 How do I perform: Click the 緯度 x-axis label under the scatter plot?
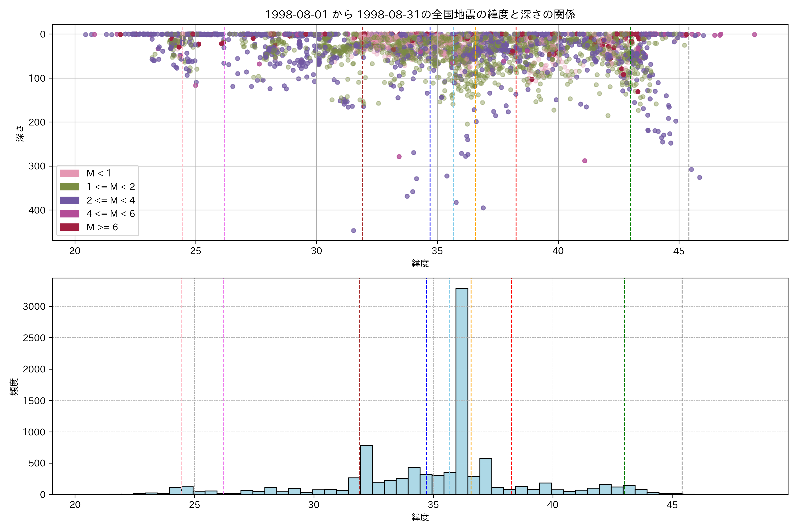tap(420, 263)
